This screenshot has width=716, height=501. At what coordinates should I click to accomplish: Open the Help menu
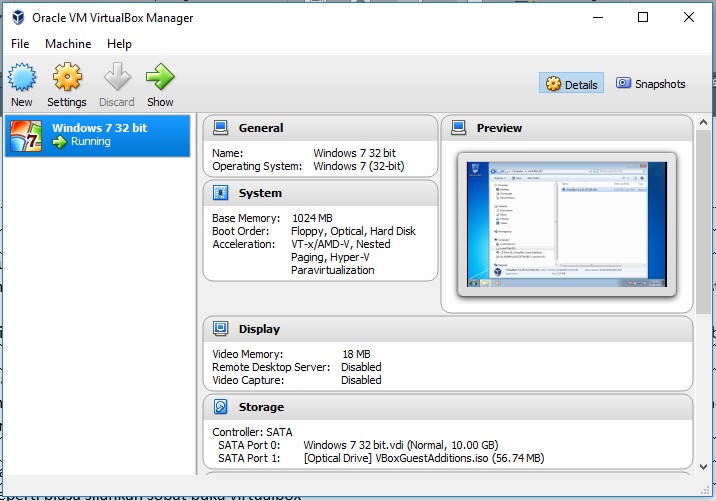tap(120, 44)
